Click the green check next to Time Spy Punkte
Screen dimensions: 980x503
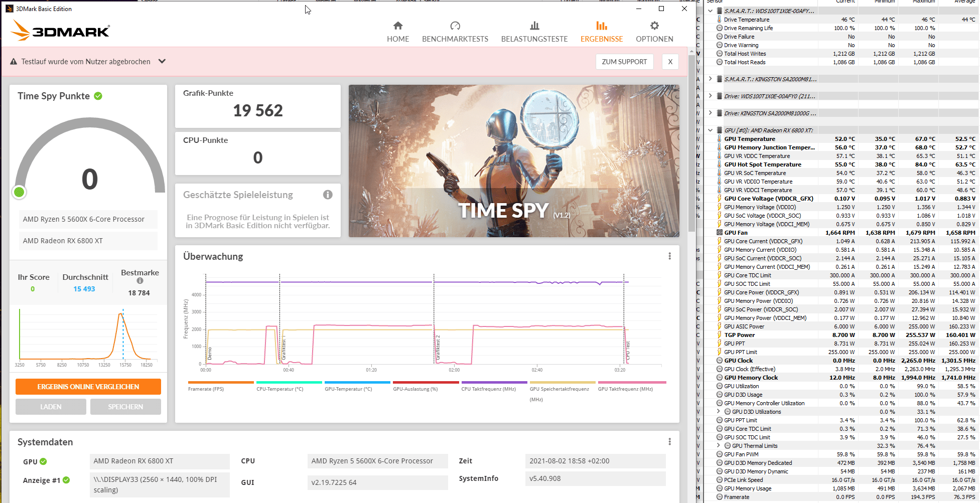(x=98, y=96)
